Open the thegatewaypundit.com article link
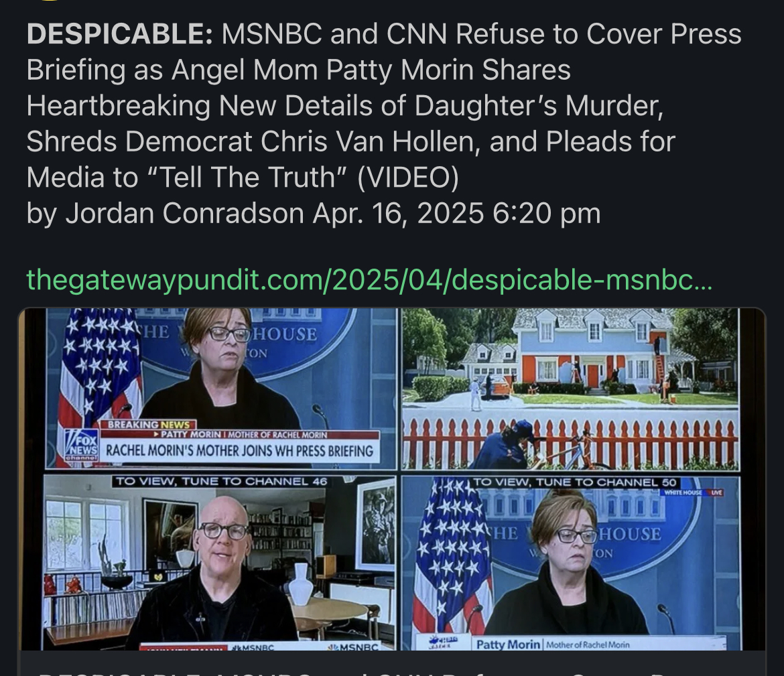Image resolution: width=784 pixels, height=676 pixels. click(369, 279)
